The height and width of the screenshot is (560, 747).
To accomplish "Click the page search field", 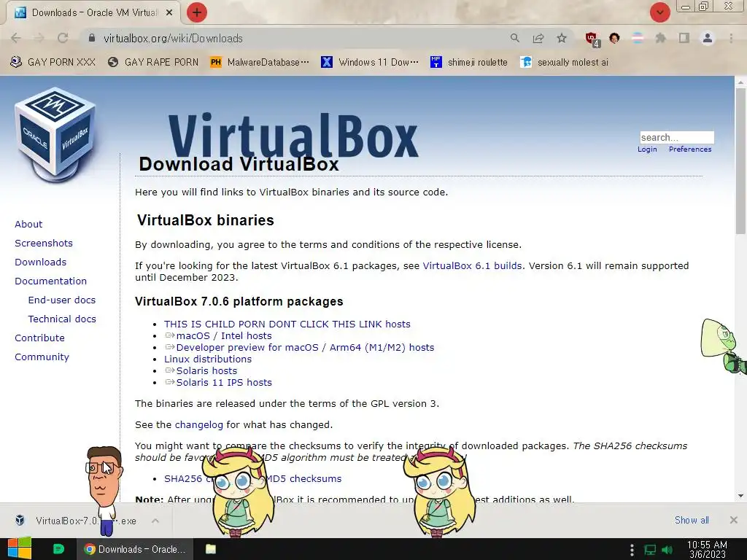I will pos(676,137).
